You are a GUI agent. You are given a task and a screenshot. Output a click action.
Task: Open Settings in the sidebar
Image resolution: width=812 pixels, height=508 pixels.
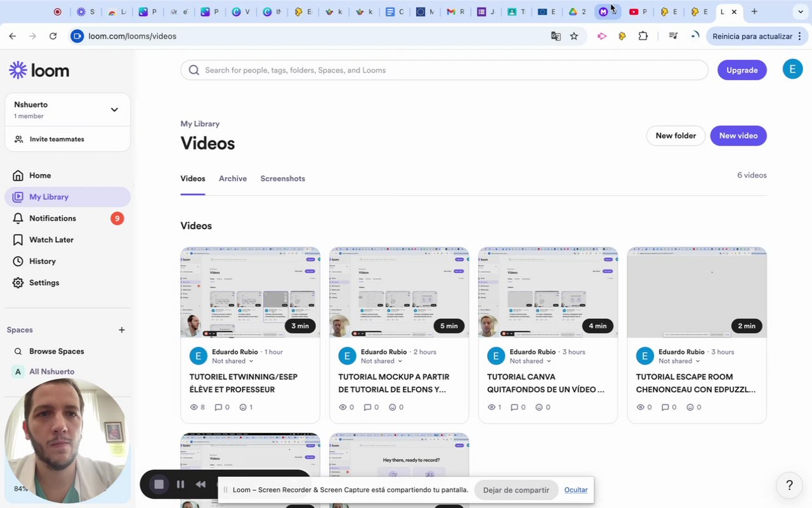tap(67, 283)
